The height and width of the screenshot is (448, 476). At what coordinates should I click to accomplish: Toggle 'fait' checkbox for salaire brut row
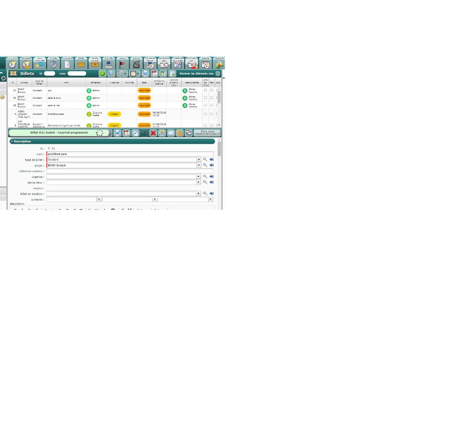tap(211, 98)
